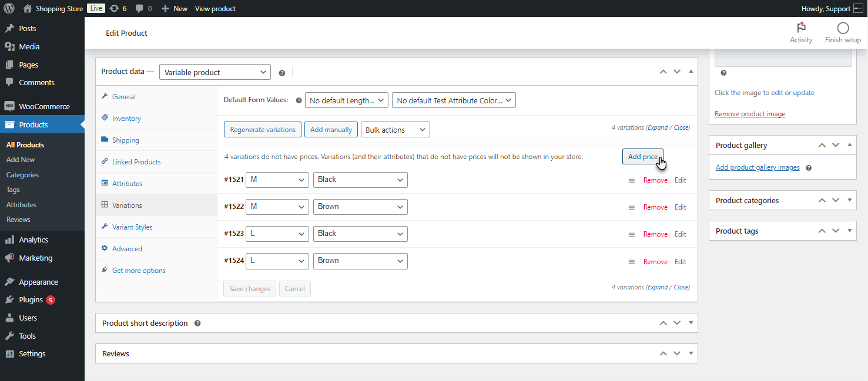The height and width of the screenshot is (381, 868).
Task: Click the Finish setup circle icon
Action: click(x=843, y=28)
